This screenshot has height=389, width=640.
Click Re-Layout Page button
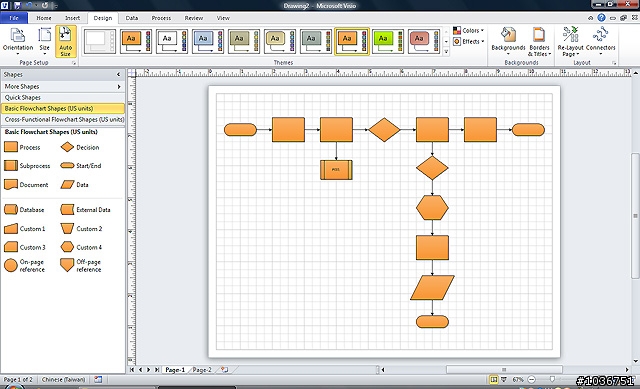(x=570, y=41)
